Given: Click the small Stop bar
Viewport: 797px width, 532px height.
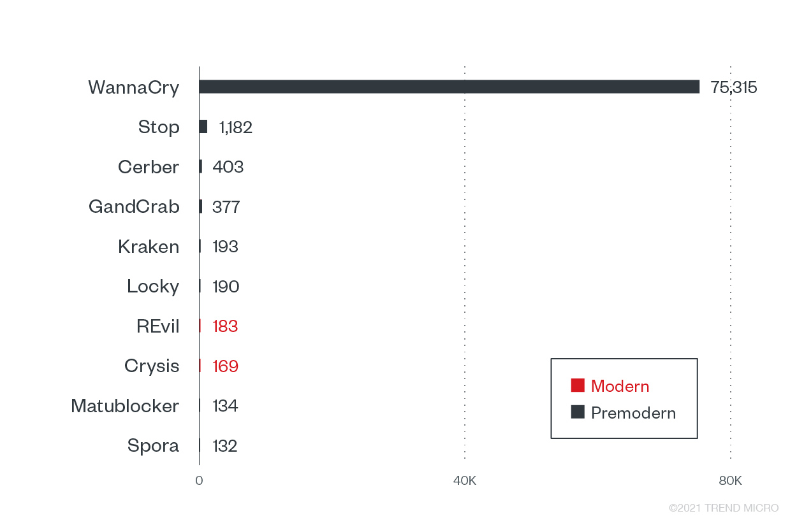Looking at the screenshot, I should pos(203,127).
